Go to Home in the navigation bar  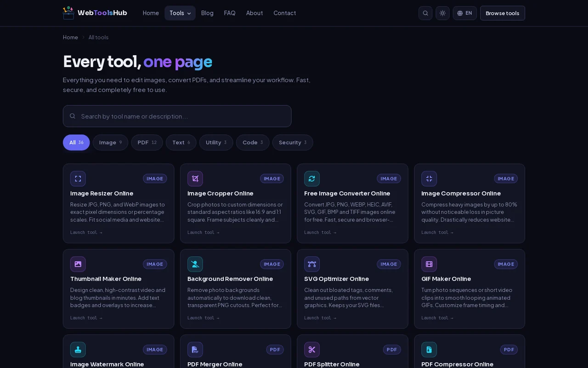pyautogui.click(x=151, y=13)
